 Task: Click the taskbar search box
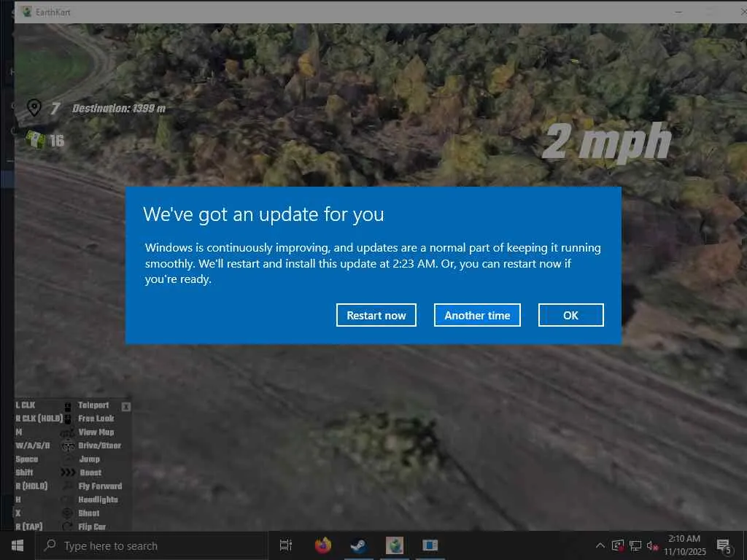point(152,545)
